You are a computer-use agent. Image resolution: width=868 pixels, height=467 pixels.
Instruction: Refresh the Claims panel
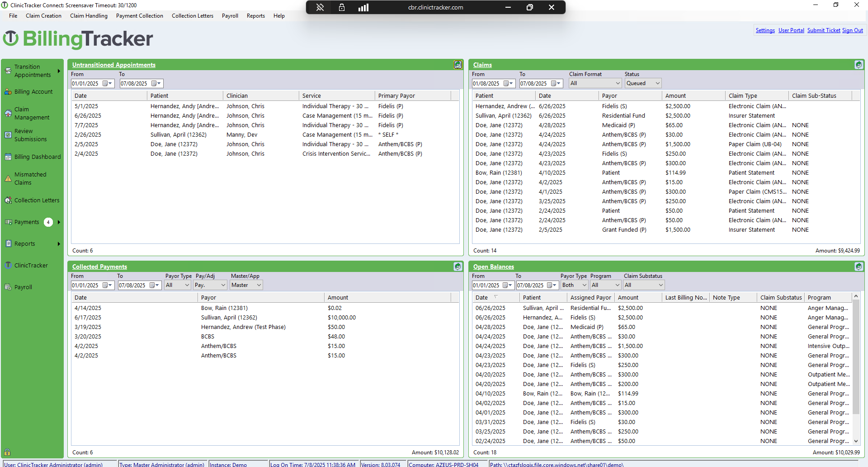[x=859, y=65]
